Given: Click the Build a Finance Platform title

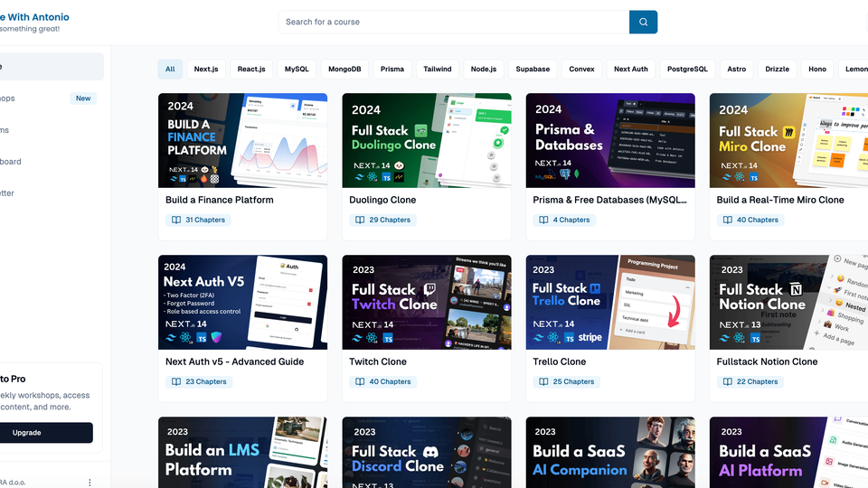Looking at the screenshot, I should pyautogui.click(x=219, y=200).
